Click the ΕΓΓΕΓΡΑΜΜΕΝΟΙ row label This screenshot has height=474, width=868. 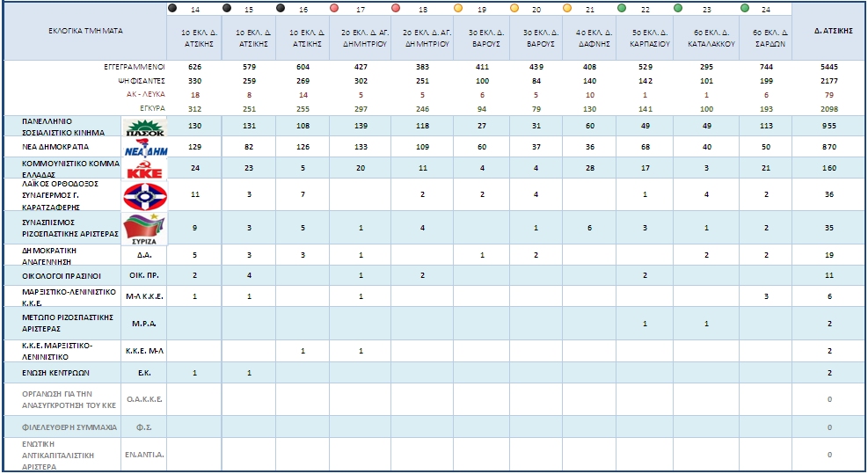(134, 67)
